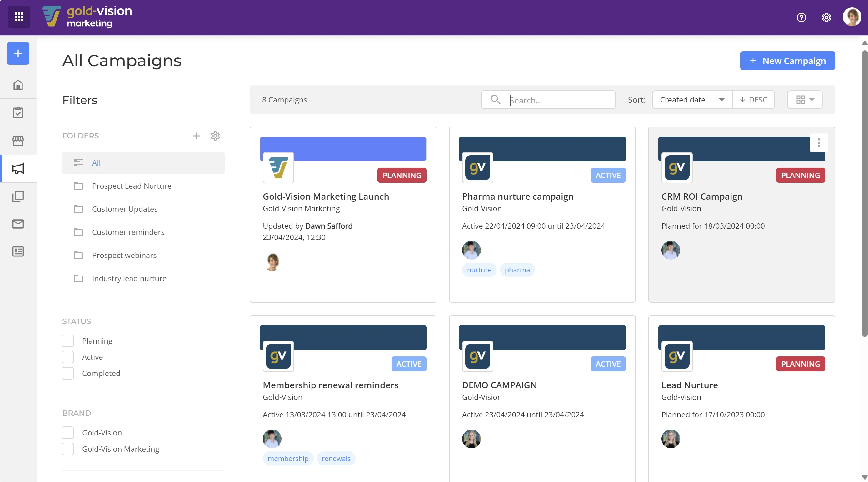The width and height of the screenshot is (868, 482).
Task: Add a new folder with plus icon
Action: 197,136
